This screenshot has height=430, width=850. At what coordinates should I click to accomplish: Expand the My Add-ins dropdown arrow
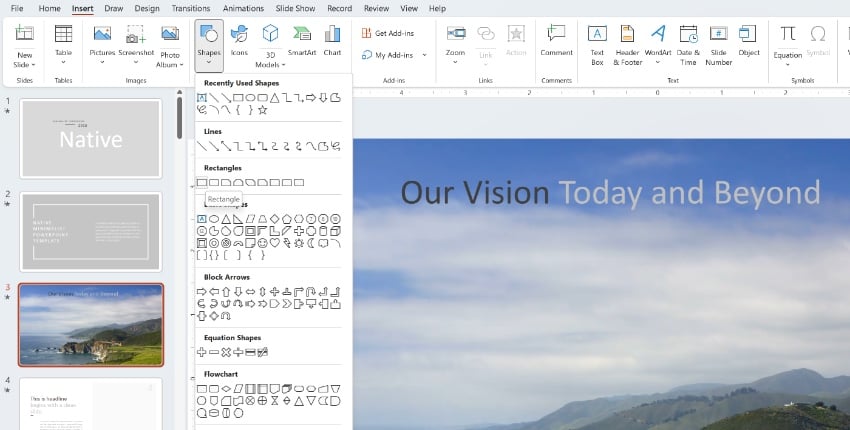(x=424, y=55)
